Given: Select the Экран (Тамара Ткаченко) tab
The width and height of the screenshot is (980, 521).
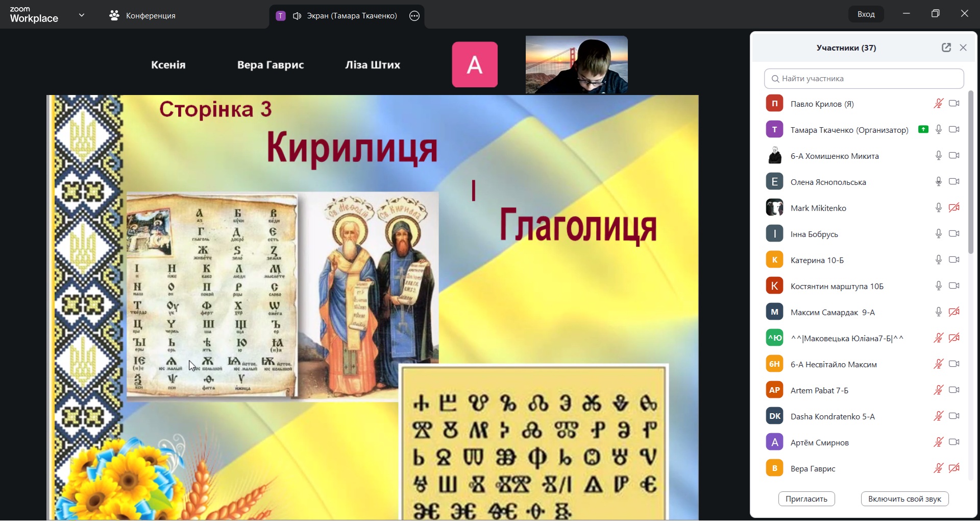Looking at the screenshot, I should pos(351,16).
